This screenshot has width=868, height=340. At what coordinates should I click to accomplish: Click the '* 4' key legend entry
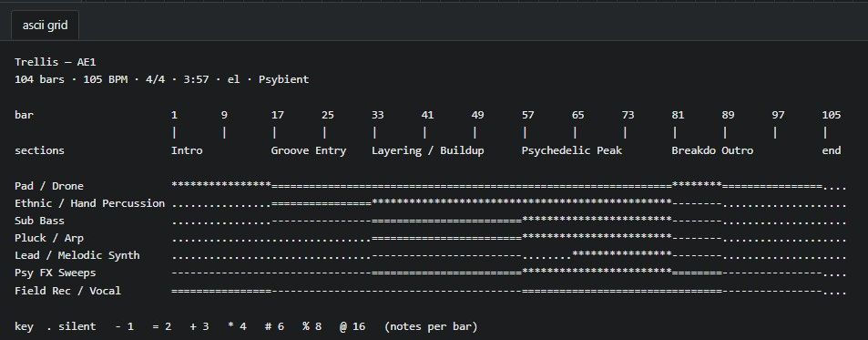(237, 326)
